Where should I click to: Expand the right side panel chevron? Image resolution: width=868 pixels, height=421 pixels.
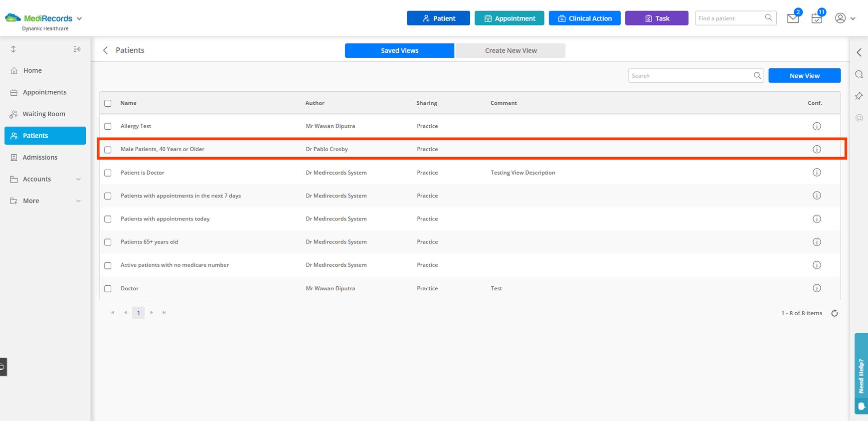(859, 52)
